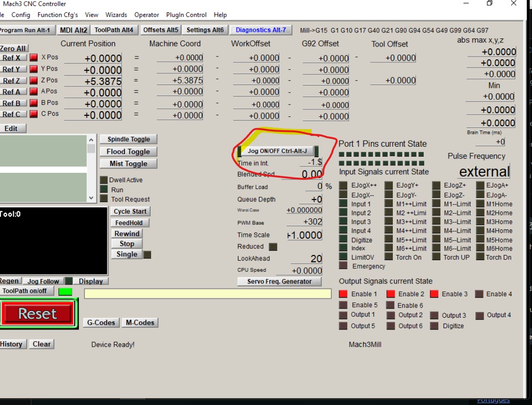Viewport: 532px width, 405px height.
Task: Open the Servo Freq. Generator
Action: tap(279, 282)
